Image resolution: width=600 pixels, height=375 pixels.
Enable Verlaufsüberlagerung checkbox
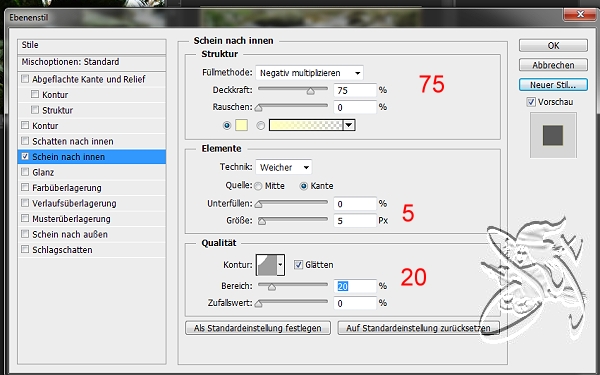(25, 203)
